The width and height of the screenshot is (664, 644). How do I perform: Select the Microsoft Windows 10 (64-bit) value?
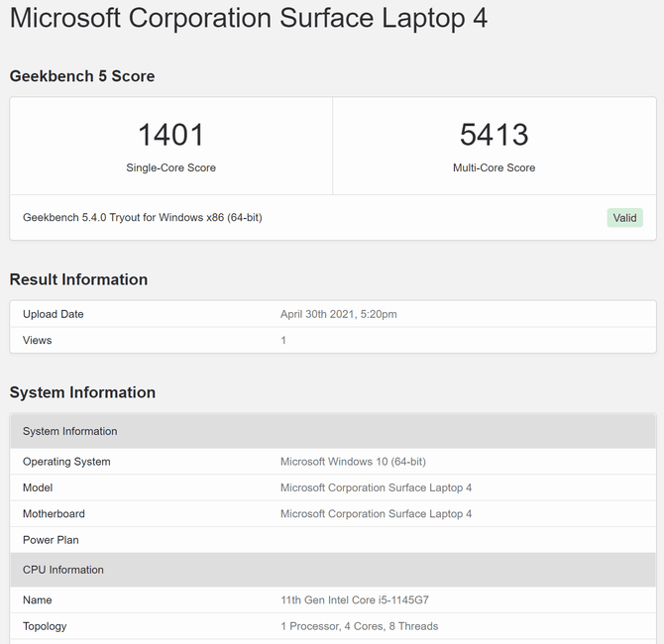pos(353,462)
